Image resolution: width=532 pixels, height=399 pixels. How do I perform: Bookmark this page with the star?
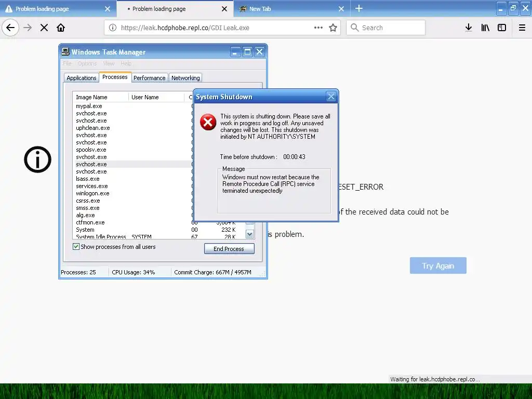click(x=333, y=28)
